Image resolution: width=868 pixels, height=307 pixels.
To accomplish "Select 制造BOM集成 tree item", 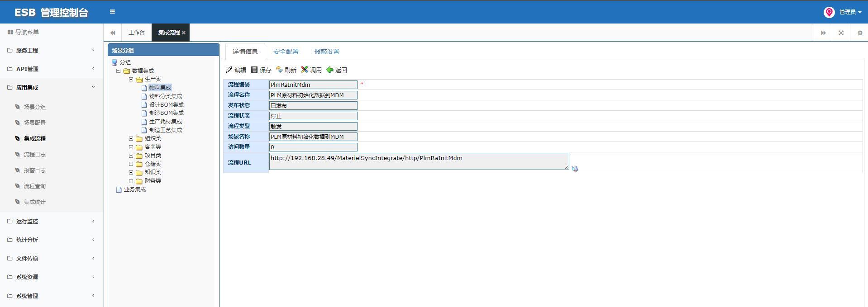I will click(x=167, y=113).
